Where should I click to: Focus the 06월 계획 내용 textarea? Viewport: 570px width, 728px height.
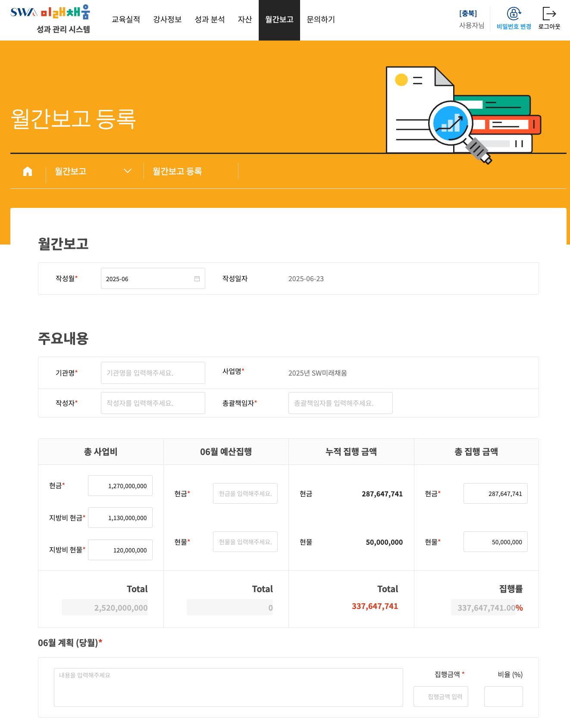pos(229,687)
